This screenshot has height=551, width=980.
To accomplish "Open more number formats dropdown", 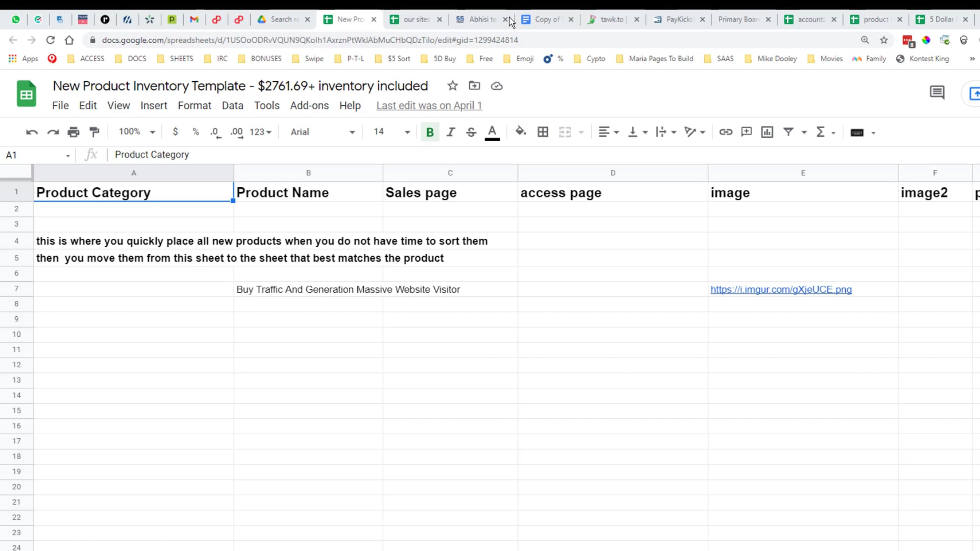I will (261, 132).
